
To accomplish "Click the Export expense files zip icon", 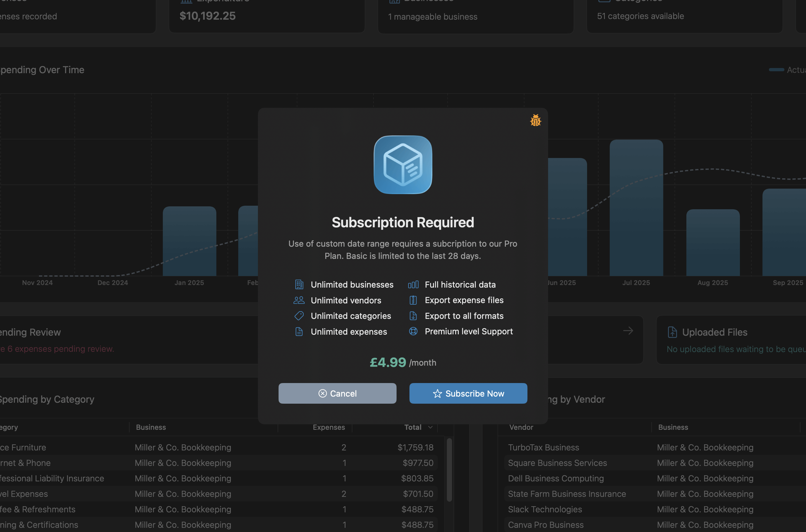I will click(x=413, y=300).
